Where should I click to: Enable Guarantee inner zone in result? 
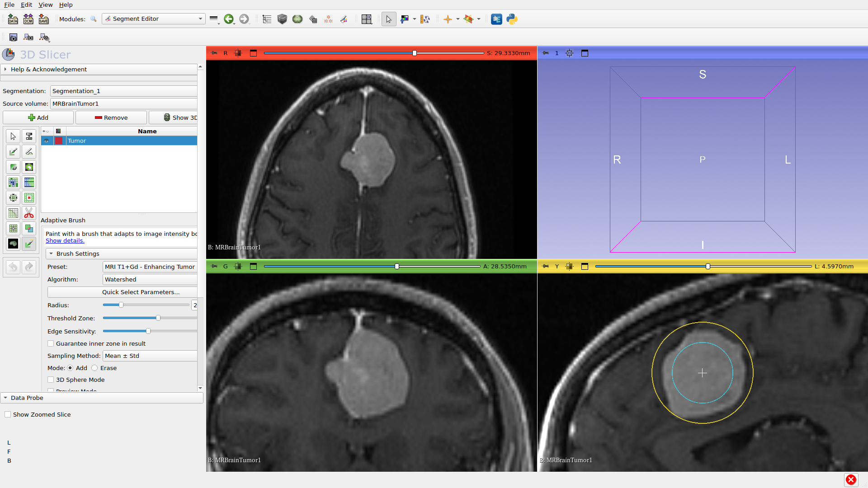point(51,343)
